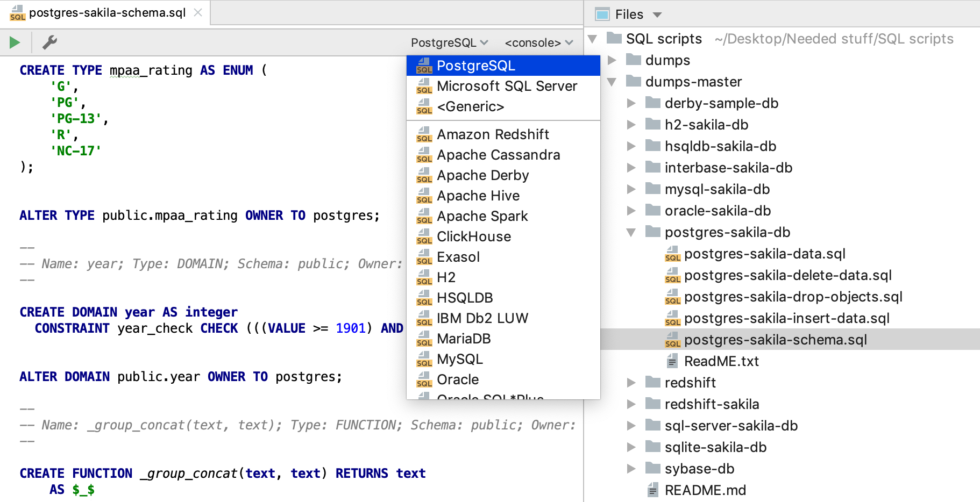Open the PostgreSQL dialect dropdown in toolbar

(449, 42)
